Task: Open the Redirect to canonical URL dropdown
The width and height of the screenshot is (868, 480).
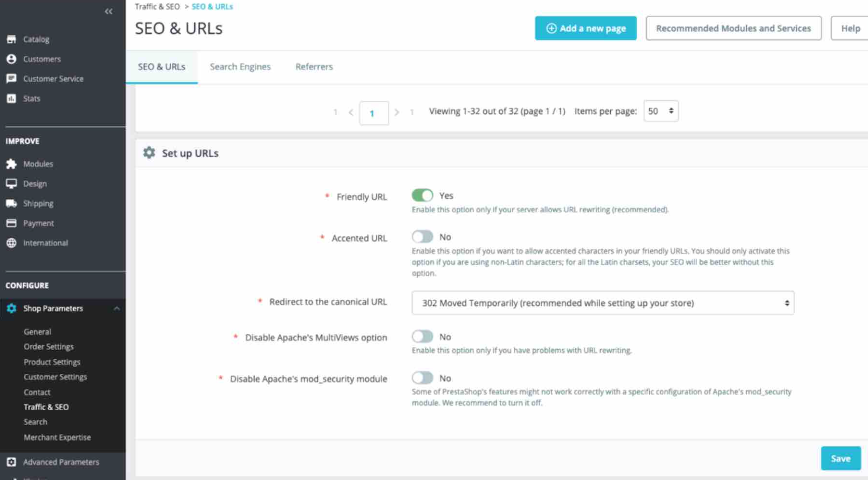Action: click(x=602, y=303)
